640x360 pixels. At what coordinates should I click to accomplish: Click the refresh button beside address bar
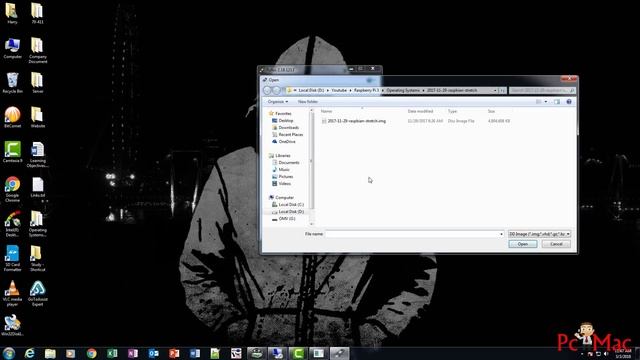click(503, 90)
